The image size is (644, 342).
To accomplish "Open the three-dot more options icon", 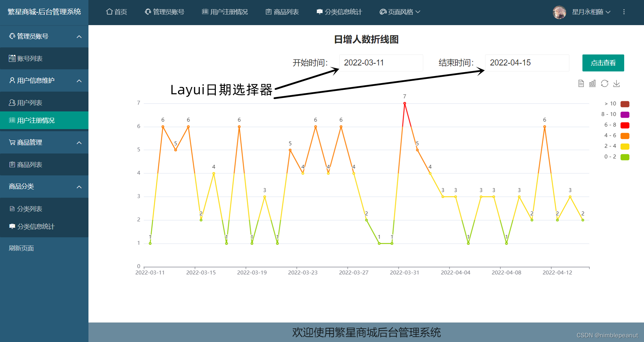I will tap(624, 12).
